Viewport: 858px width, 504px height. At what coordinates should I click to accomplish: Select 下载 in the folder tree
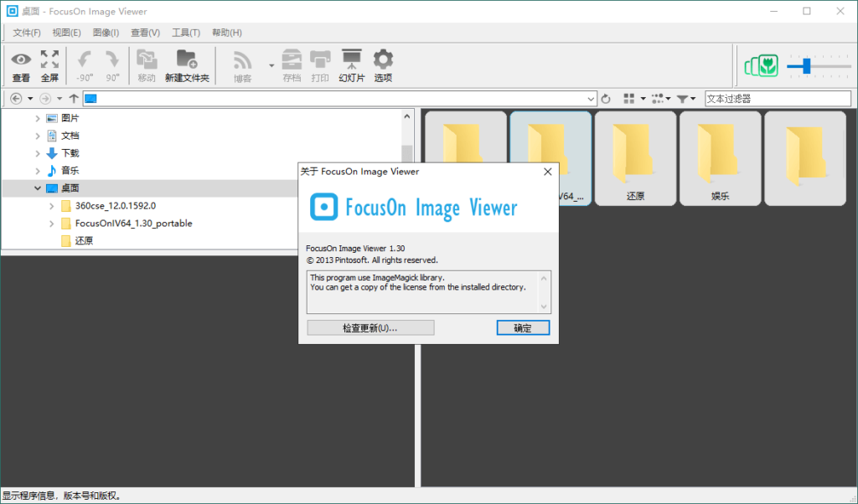[x=70, y=153]
